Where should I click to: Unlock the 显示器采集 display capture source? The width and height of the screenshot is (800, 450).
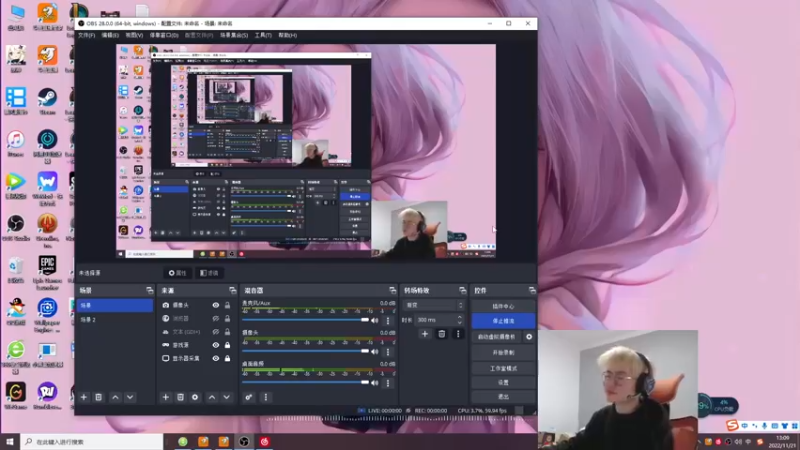click(227, 358)
